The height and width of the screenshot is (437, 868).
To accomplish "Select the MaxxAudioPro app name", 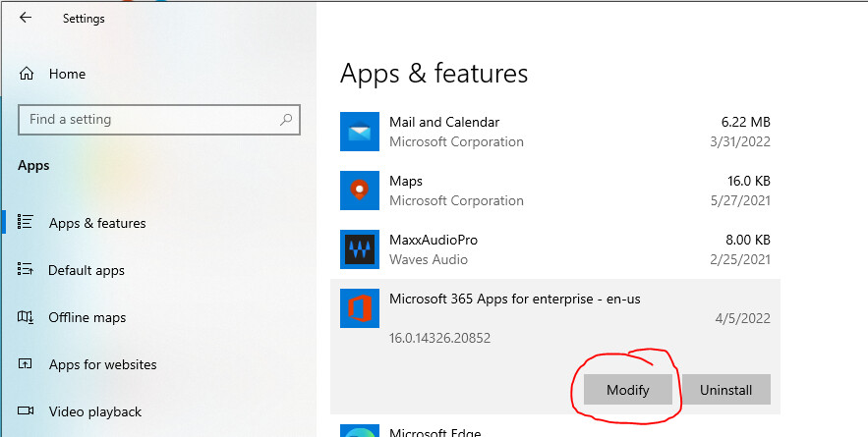I will (434, 240).
